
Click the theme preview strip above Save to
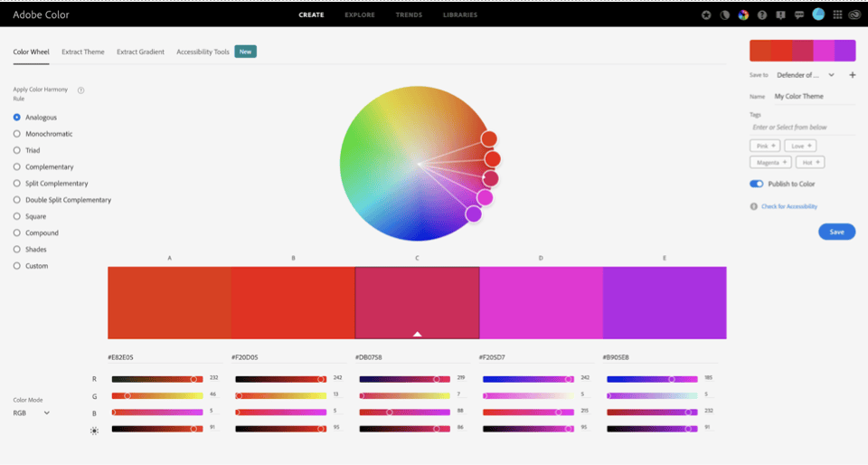(x=802, y=51)
